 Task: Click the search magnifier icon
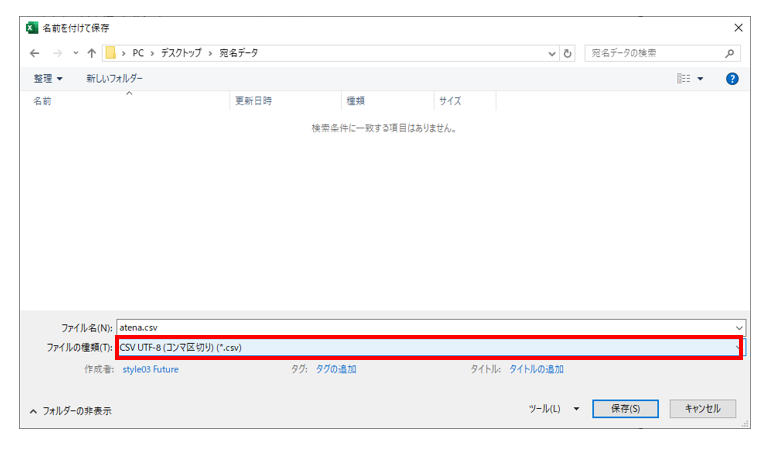[730, 53]
